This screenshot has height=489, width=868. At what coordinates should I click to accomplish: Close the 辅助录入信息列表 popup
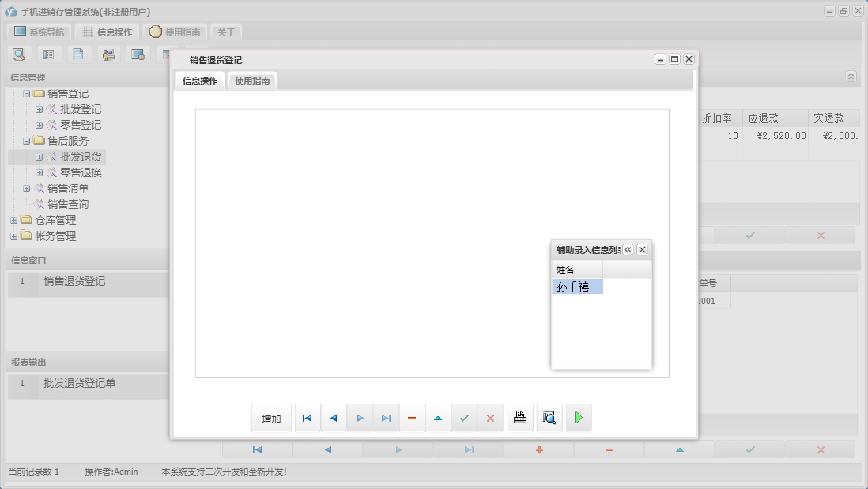(642, 250)
